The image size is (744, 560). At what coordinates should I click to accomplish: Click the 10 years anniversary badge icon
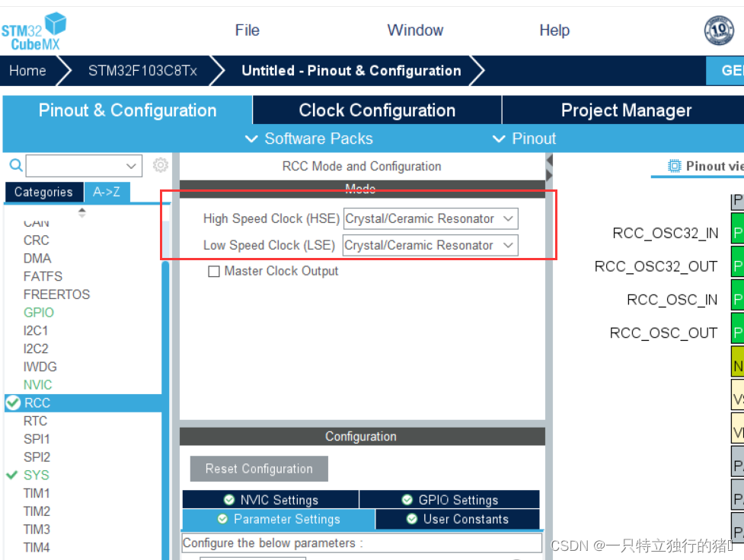pyautogui.click(x=719, y=30)
